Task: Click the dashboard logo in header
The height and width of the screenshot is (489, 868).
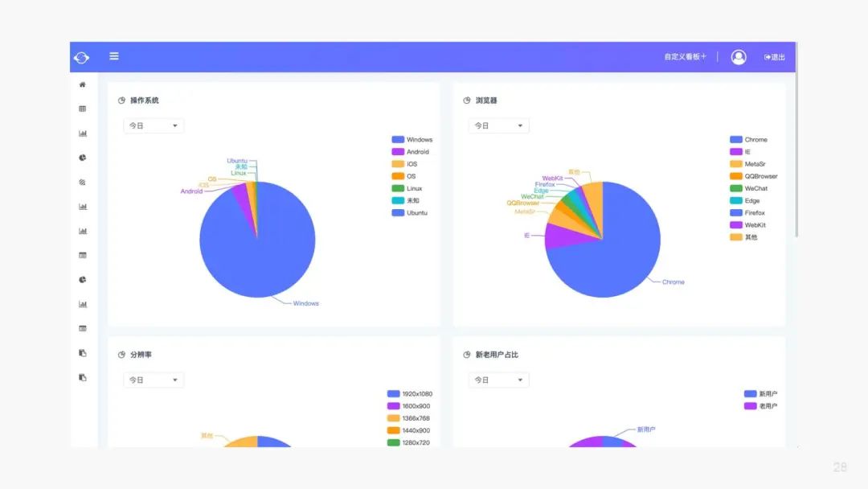Action: coord(81,57)
